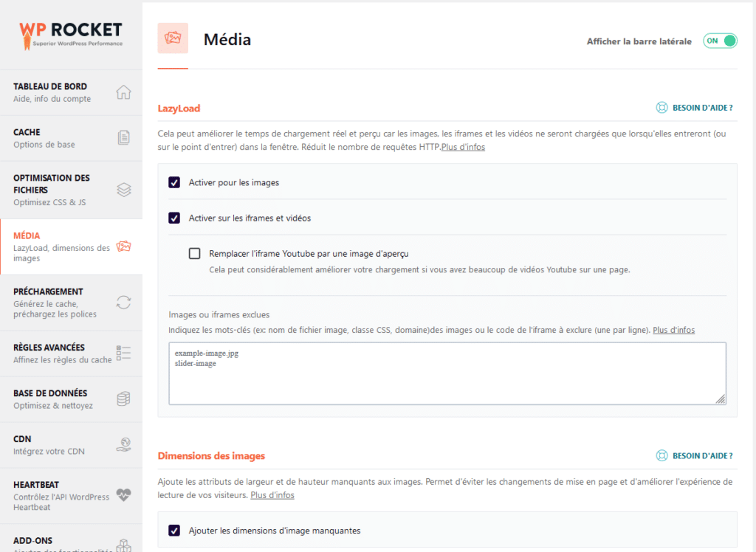Click the WP Rocket logo
756x552 pixels.
click(71, 35)
